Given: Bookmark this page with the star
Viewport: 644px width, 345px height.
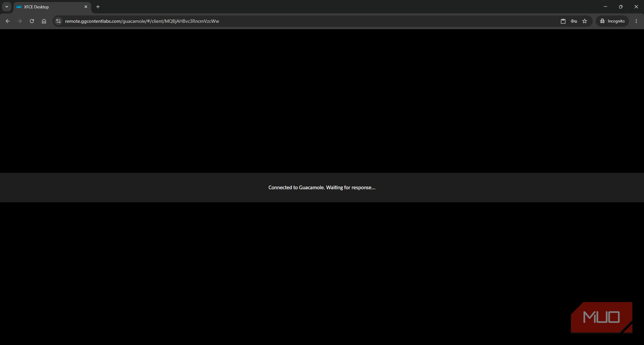Looking at the screenshot, I should [585, 21].
